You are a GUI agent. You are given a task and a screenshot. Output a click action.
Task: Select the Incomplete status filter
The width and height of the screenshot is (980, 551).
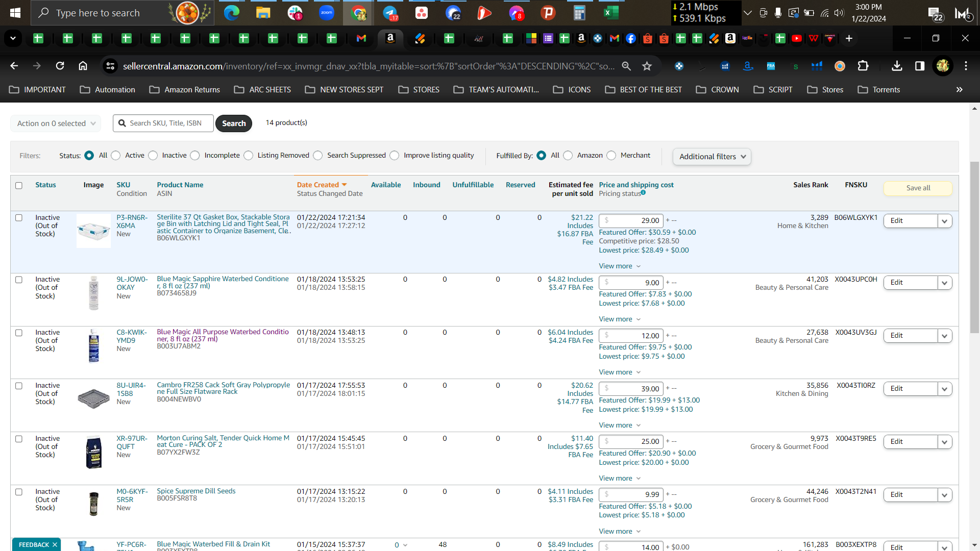click(195, 155)
